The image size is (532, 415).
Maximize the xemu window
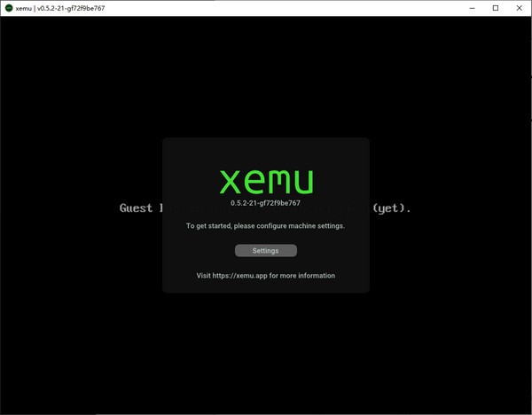click(x=496, y=8)
